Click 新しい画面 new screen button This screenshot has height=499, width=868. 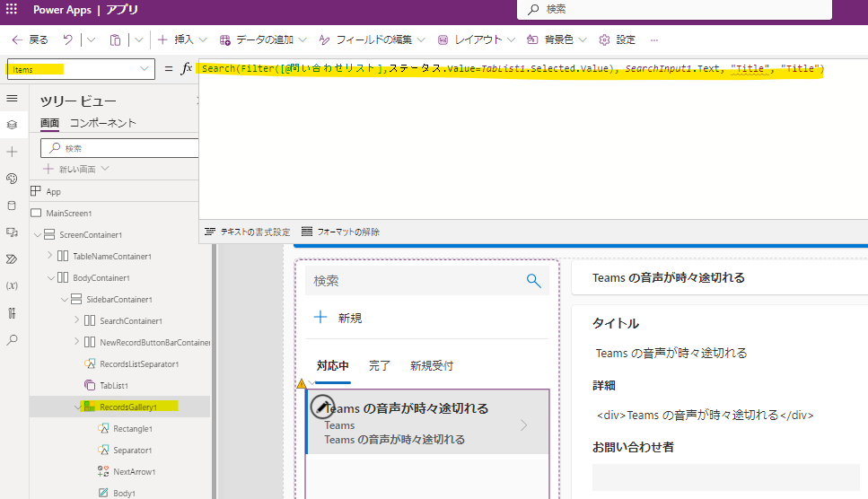(76, 169)
